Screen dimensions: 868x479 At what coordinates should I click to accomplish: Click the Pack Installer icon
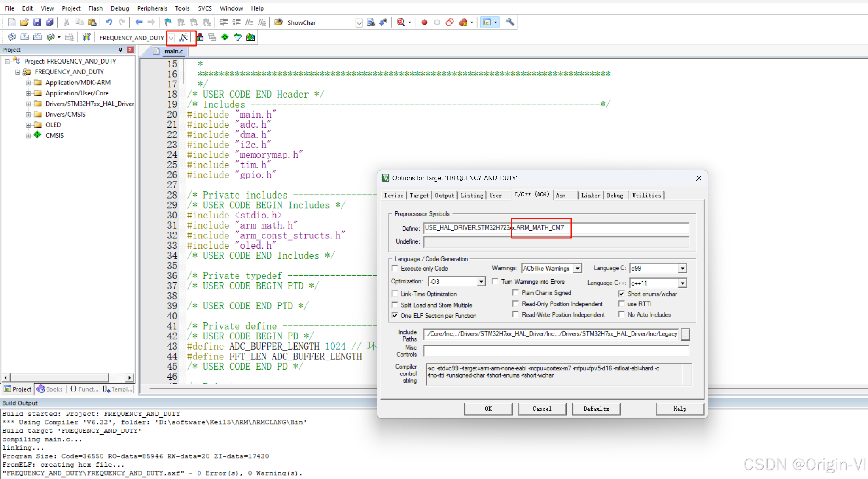coord(250,37)
